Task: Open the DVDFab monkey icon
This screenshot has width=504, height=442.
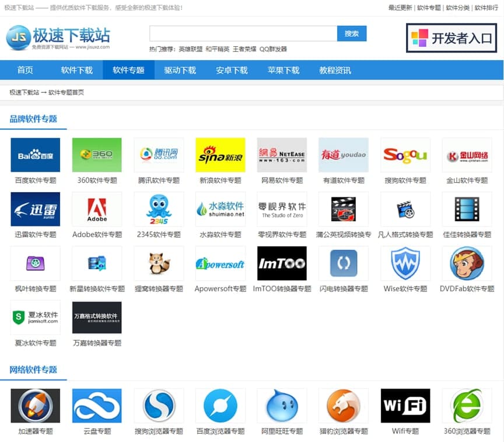Action: tap(467, 263)
